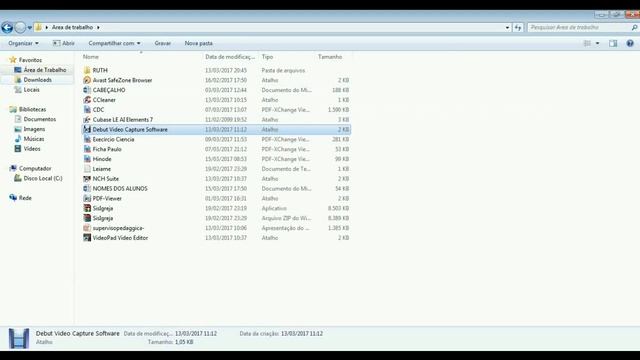Click Nova pasta button
Viewport: 640px width, 360px height.
198,43
